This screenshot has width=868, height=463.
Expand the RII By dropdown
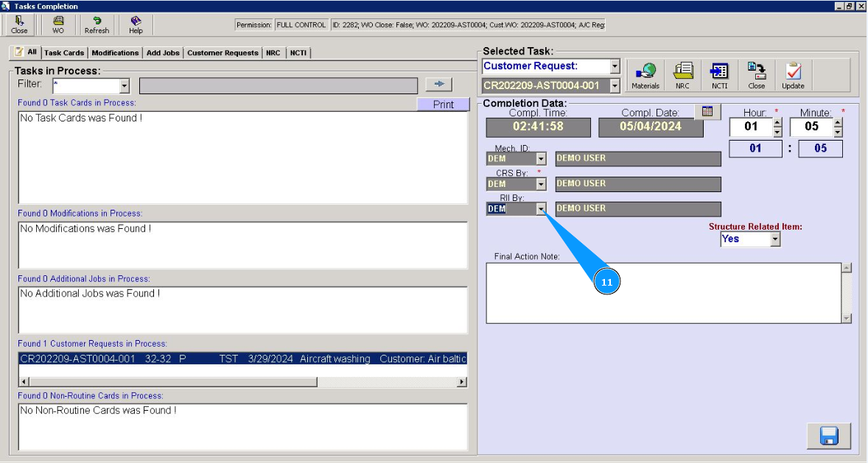pos(541,208)
